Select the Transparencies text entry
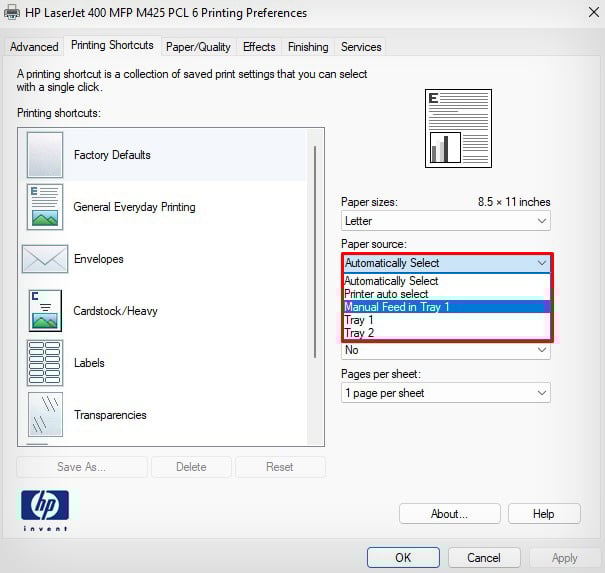The image size is (605, 573). [110, 415]
